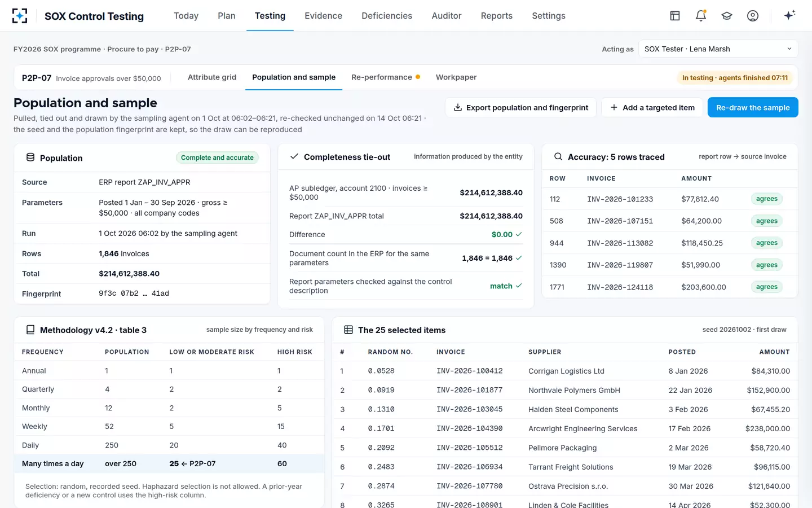Click the book icon beside Methodology v4.2
812x508 pixels.
30,330
